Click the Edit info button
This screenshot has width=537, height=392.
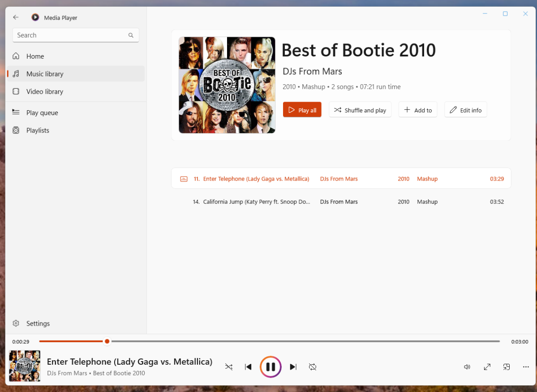click(465, 110)
